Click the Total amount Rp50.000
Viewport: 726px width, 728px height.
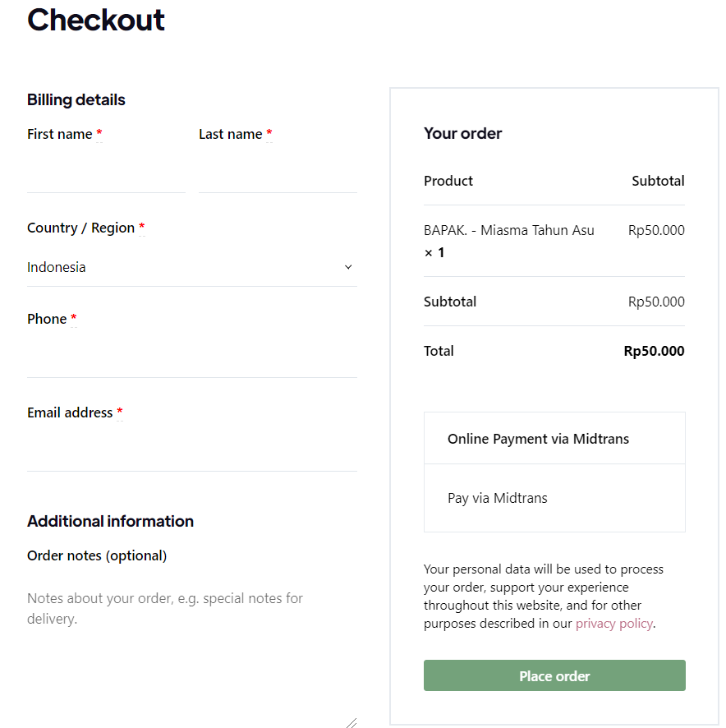coord(654,351)
